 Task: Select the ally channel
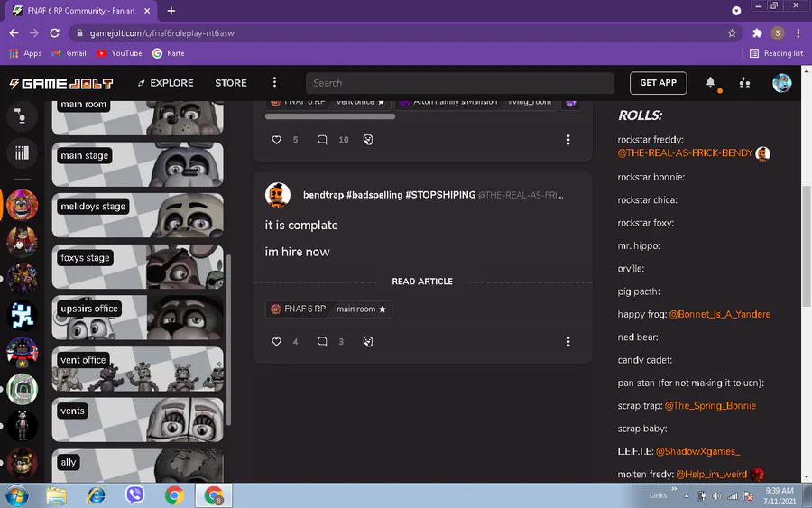pos(138,466)
